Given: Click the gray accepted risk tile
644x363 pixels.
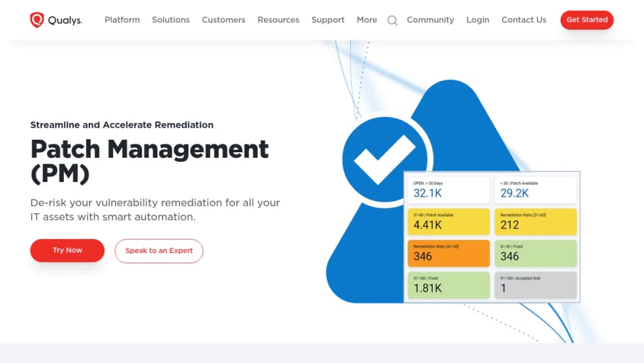Looking at the screenshot, I should coord(535,285).
